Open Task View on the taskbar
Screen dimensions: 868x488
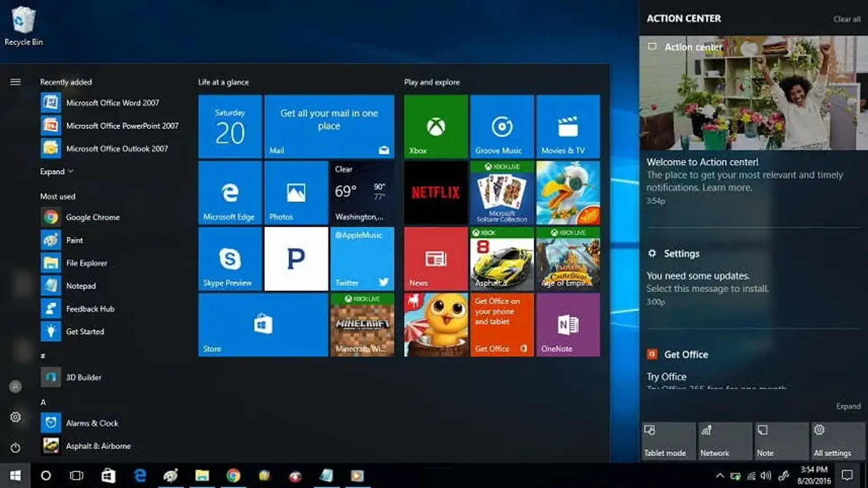coord(76,475)
